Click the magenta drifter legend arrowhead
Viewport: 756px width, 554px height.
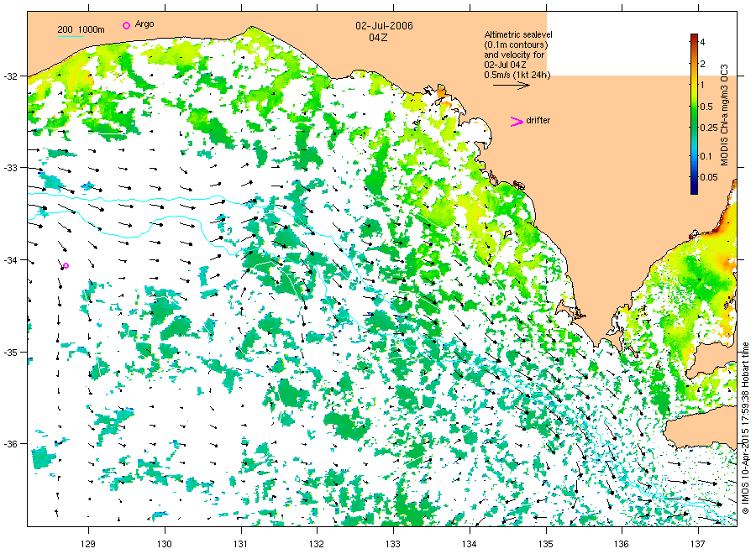[517, 122]
